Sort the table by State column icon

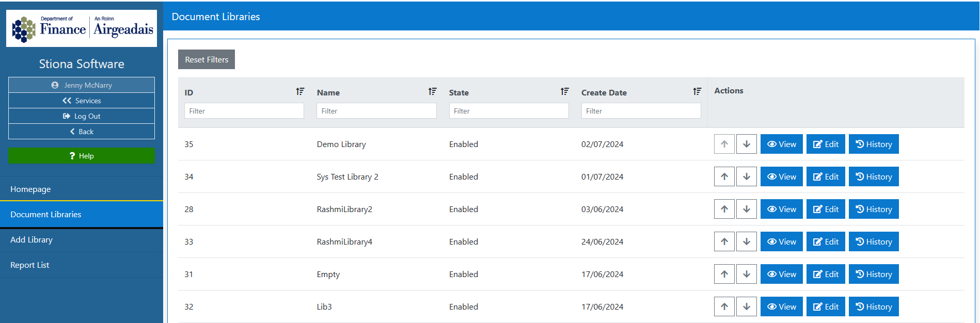[x=565, y=91]
